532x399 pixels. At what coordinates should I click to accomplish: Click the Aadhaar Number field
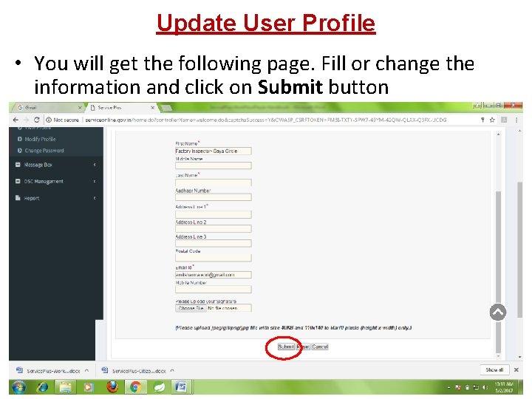(x=214, y=197)
